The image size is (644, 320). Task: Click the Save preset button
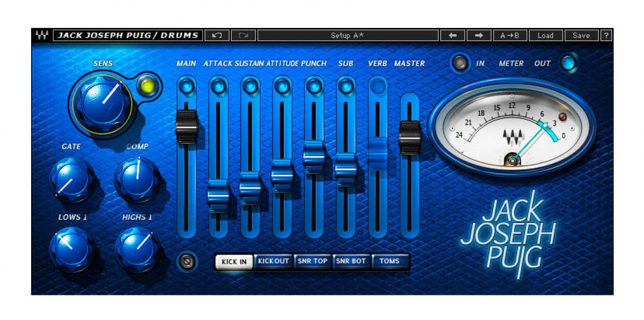pos(581,35)
